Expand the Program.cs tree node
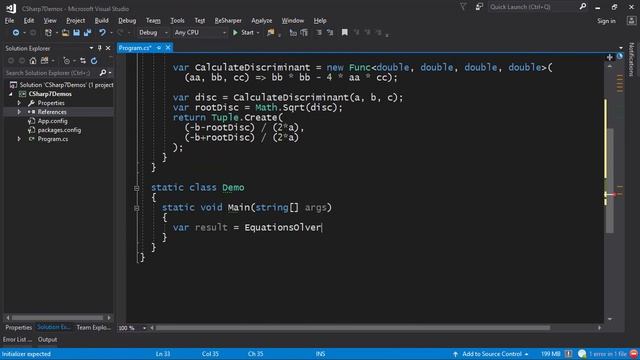The height and width of the screenshot is (360, 640). tap(19, 139)
